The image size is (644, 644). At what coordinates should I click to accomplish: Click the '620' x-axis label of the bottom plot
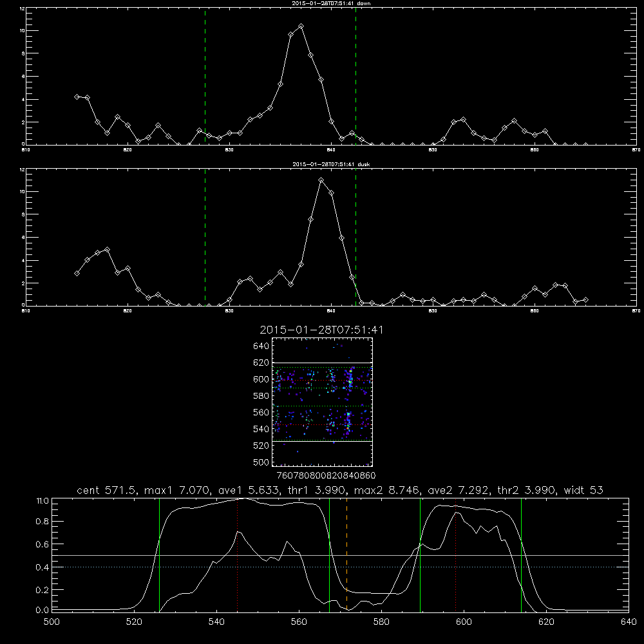[546, 622]
